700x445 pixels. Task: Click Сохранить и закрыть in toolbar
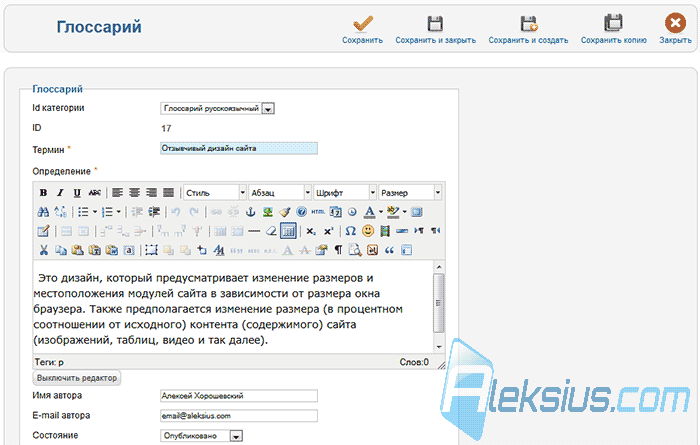coord(435,29)
